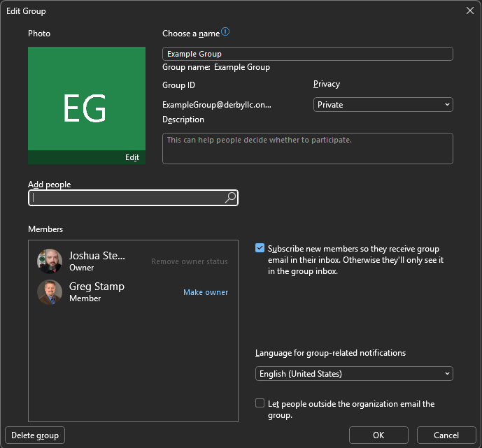Confirm changes with the OK button
Screen dimensions: 482x448
click(x=378, y=435)
